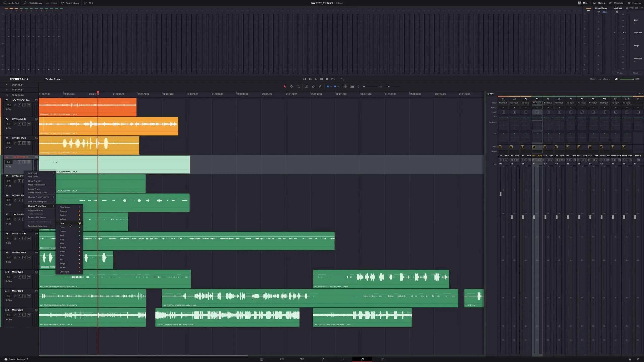This screenshot has width=644, height=362.
Task: Select the razor scissors tool
Action: coord(307,87)
